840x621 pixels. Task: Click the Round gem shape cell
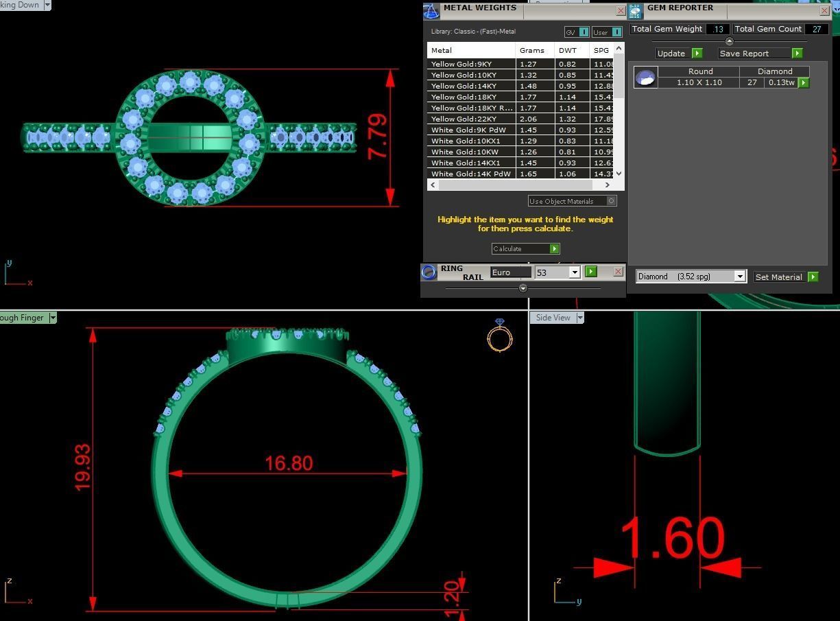point(699,71)
